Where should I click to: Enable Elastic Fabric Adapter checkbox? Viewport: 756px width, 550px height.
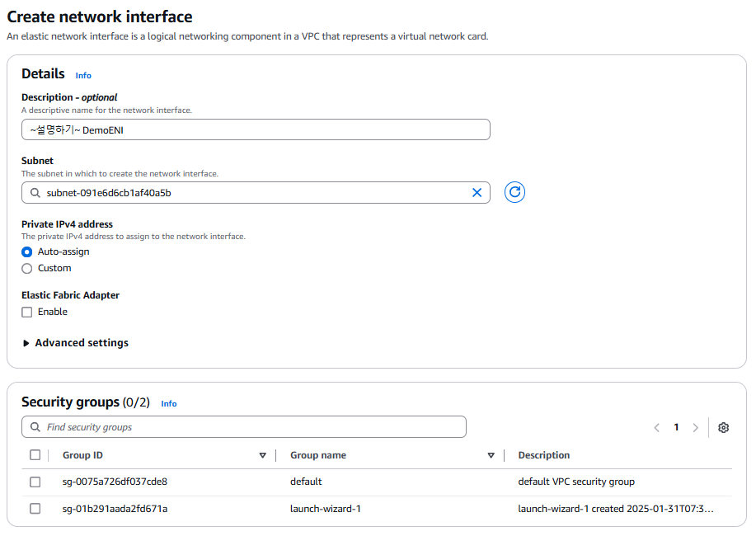27,312
